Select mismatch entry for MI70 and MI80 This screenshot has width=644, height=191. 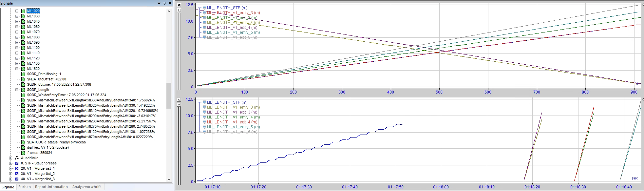tap(90, 137)
